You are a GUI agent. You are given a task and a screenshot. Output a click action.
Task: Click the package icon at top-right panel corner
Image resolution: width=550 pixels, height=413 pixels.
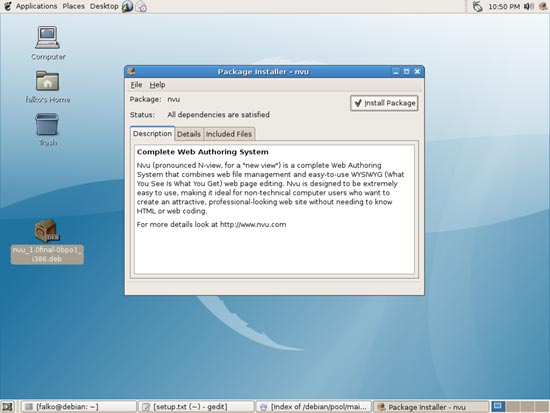click(543, 6)
